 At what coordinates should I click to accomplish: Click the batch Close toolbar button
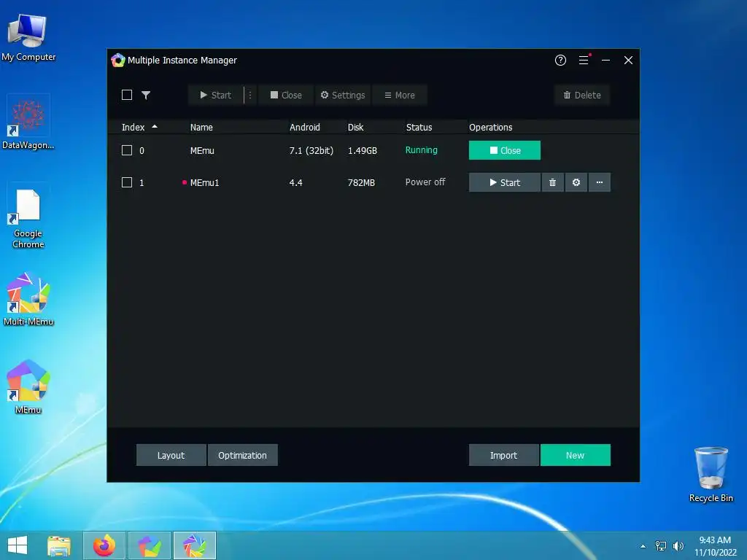[286, 95]
